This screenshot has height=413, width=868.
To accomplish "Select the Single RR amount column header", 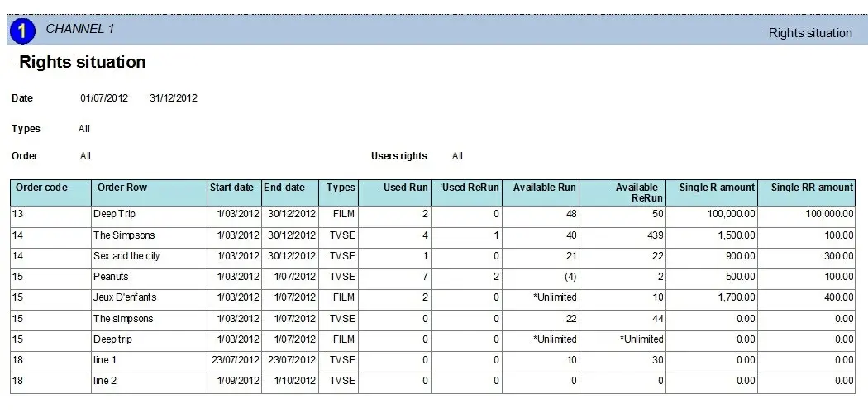I will [812, 188].
